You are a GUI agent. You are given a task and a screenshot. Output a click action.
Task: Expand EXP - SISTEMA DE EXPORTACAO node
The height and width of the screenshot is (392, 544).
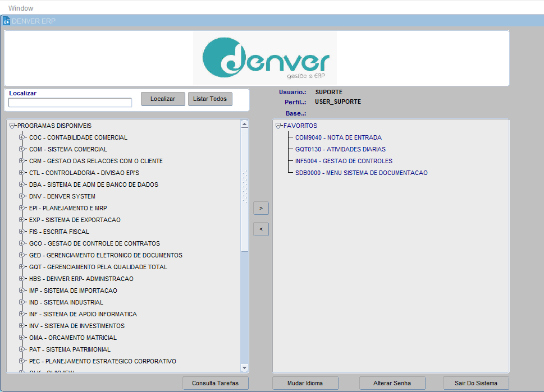point(22,220)
